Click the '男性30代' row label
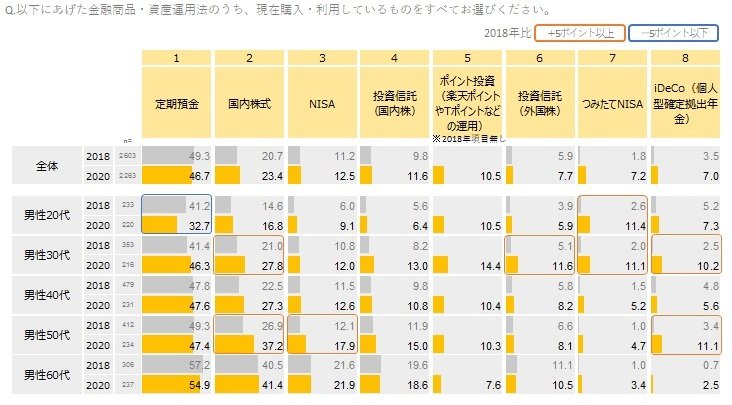 [47, 255]
